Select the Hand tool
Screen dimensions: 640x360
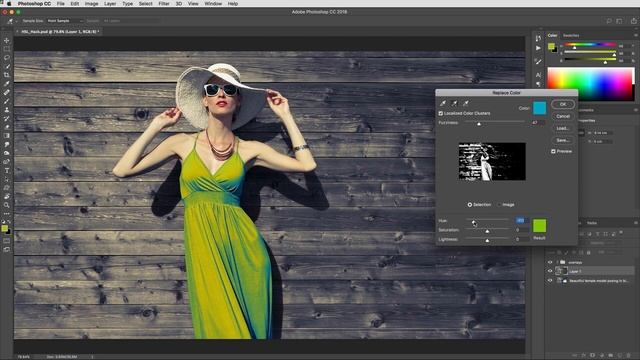[7, 196]
